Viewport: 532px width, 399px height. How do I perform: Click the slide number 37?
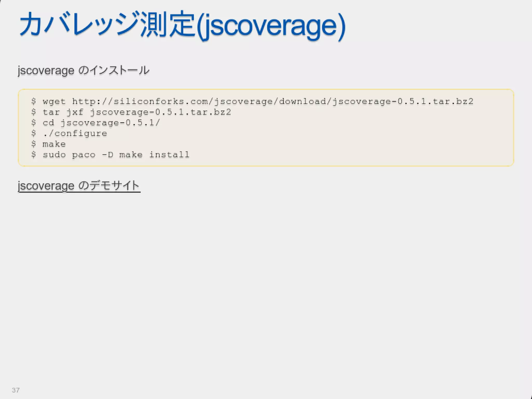click(16, 390)
